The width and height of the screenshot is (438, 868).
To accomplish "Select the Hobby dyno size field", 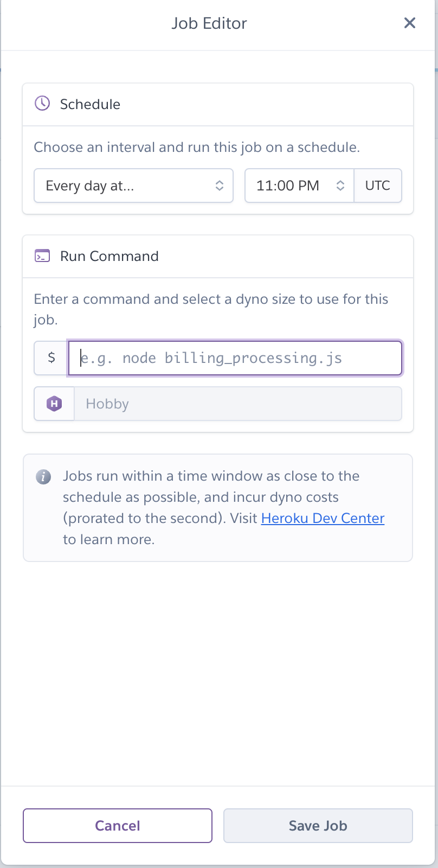I will (x=237, y=404).
